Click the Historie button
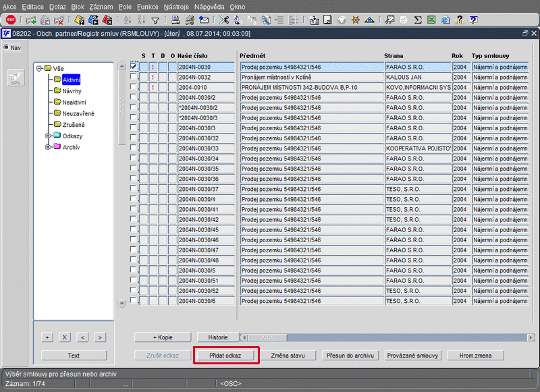This screenshot has height=392, width=540. pyautogui.click(x=218, y=337)
